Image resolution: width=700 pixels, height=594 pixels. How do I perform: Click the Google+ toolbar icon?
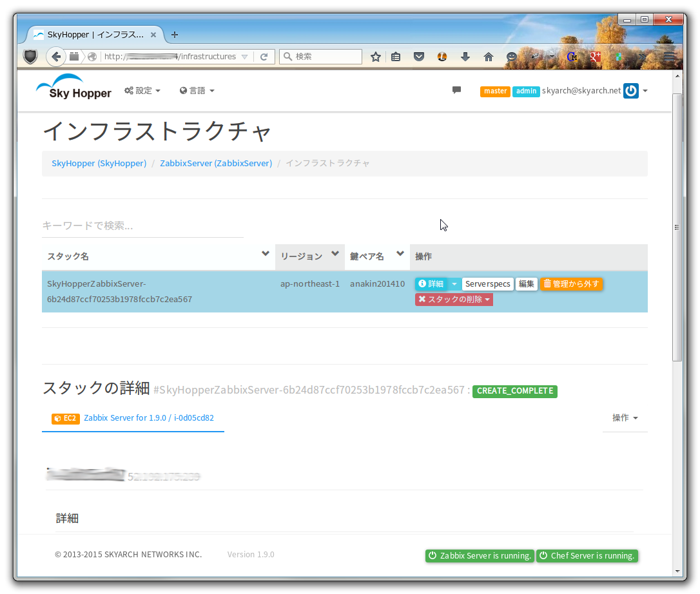point(595,57)
